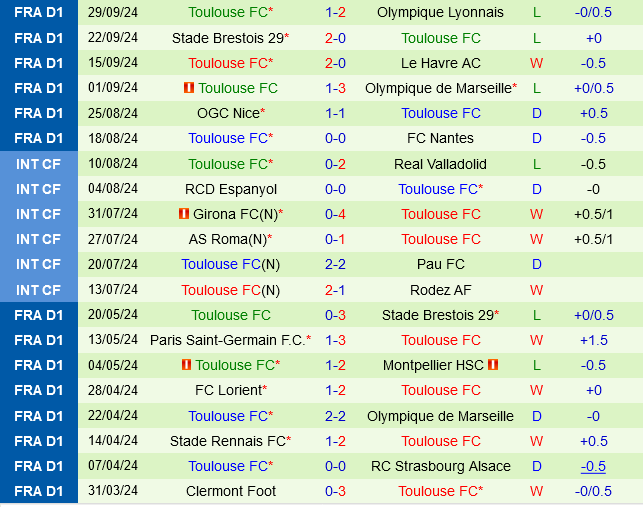Click FRA D1 label on 29/09/24 row
Image resolution: width=643 pixels, height=507 pixels.
click(39, 13)
